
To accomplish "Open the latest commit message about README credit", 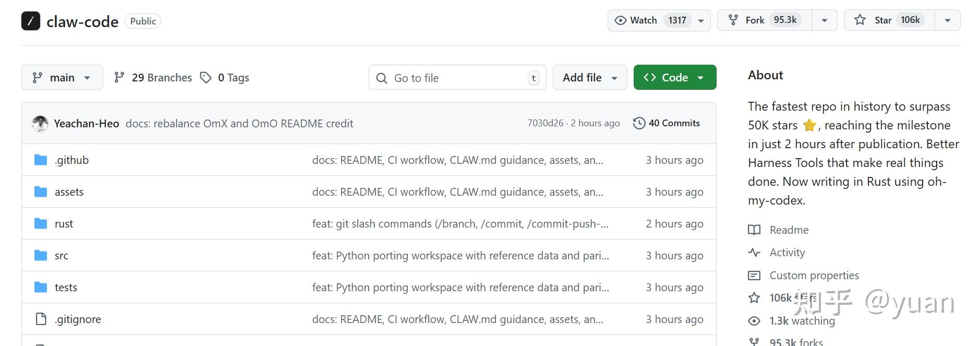I will 239,123.
